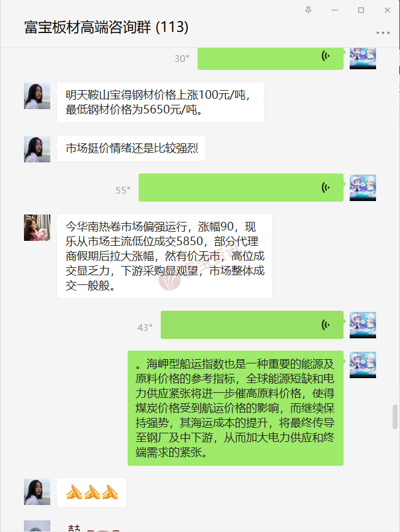The height and width of the screenshot is (532, 400).
Task: Open avatar of sender of 鞍山宝得 message
Action: tap(37, 96)
